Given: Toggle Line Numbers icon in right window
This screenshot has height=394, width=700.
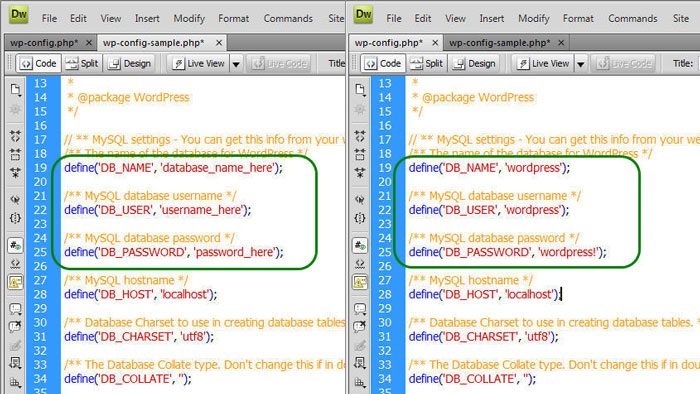Looking at the screenshot, I should coord(360,245).
